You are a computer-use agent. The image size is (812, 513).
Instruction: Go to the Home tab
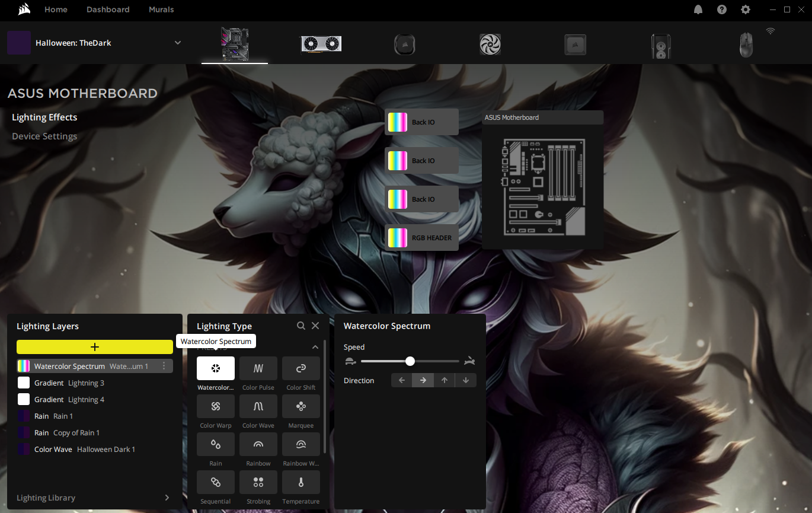(56, 9)
